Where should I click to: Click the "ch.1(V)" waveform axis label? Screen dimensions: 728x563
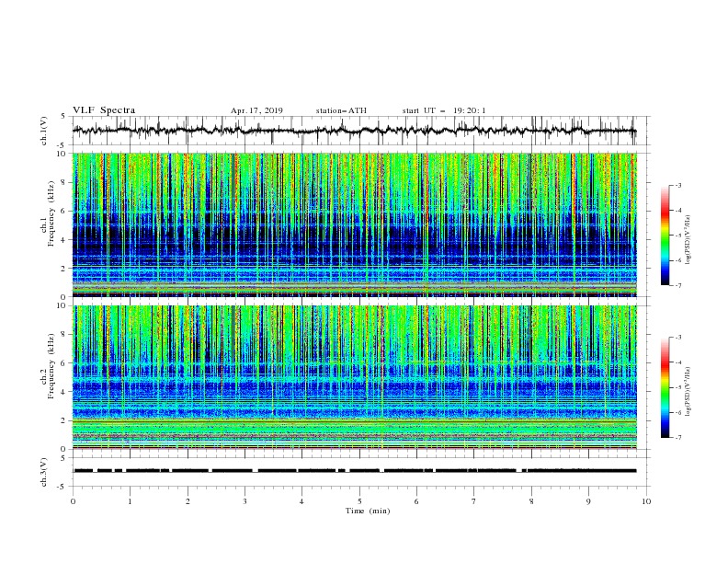(x=44, y=131)
